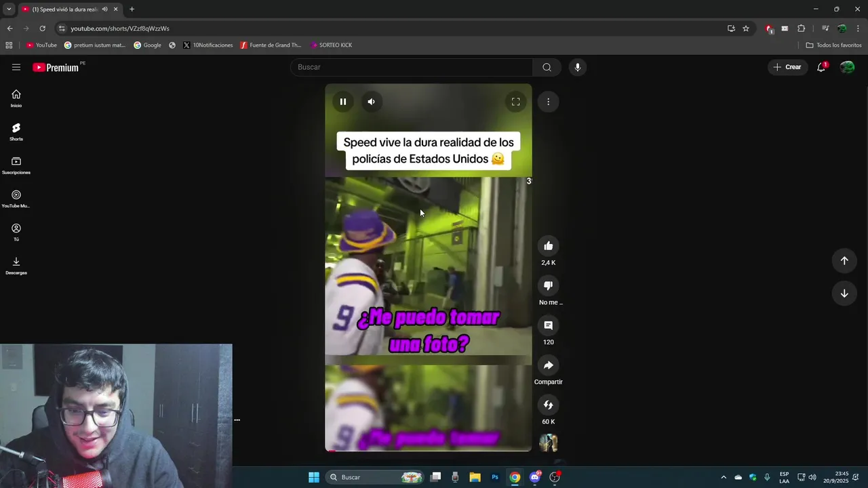
Task: Open Shorts in the sidebar
Action: pyautogui.click(x=16, y=132)
